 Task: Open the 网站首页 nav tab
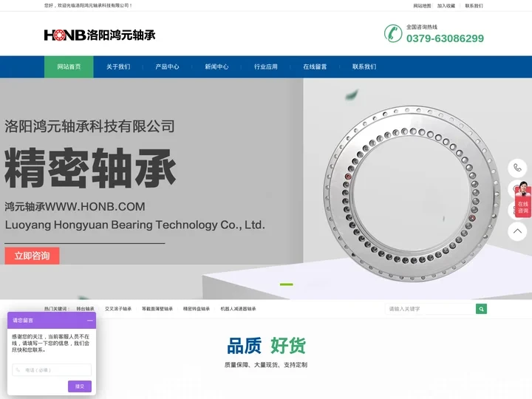click(69, 66)
